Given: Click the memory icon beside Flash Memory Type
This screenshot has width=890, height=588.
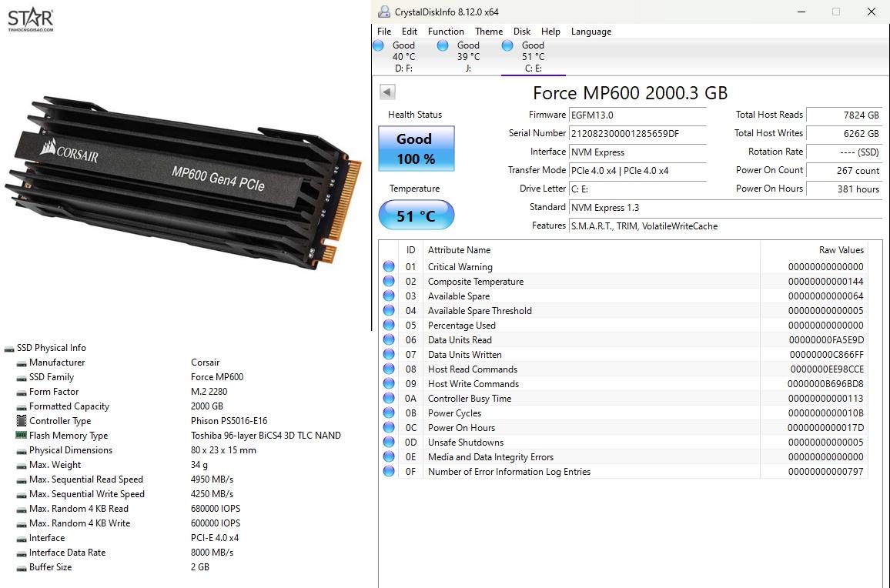Looking at the screenshot, I should [21, 436].
